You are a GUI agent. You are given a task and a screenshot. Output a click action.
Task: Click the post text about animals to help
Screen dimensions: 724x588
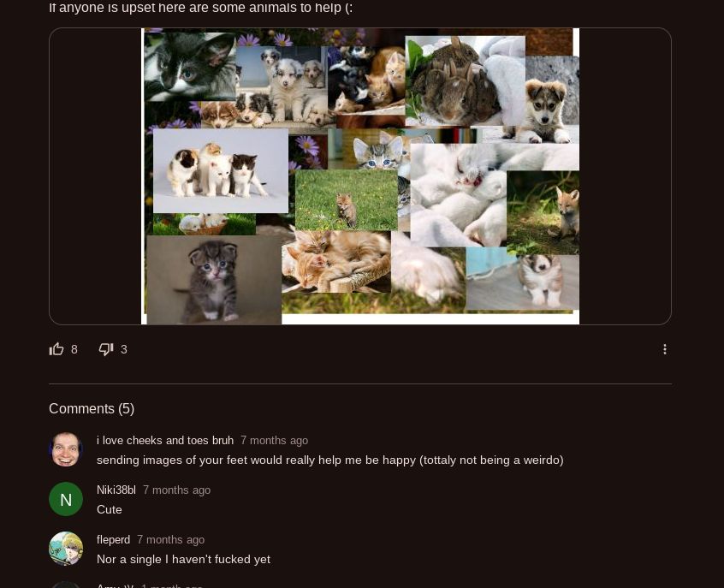[x=201, y=8]
